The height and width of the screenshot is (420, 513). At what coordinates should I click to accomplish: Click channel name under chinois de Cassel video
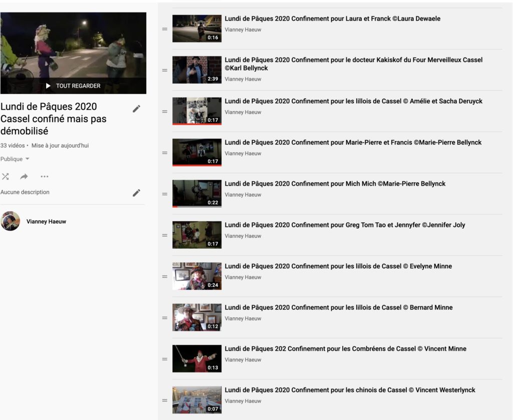pos(243,401)
